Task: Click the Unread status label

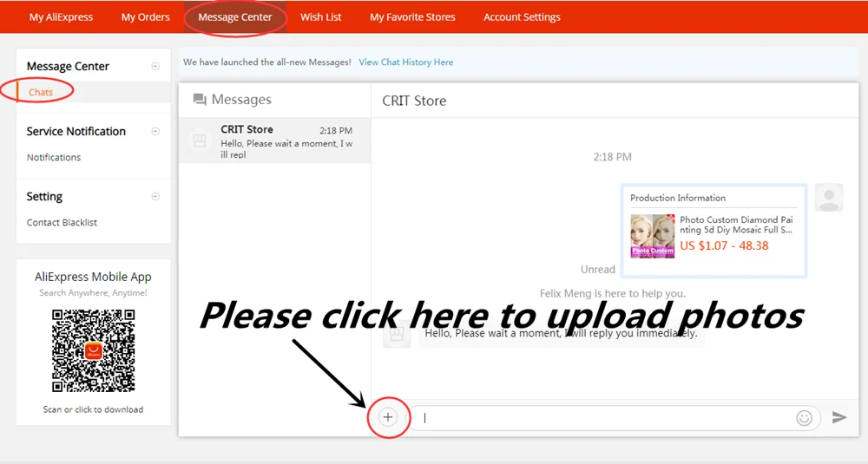Action: pos(598,270)
